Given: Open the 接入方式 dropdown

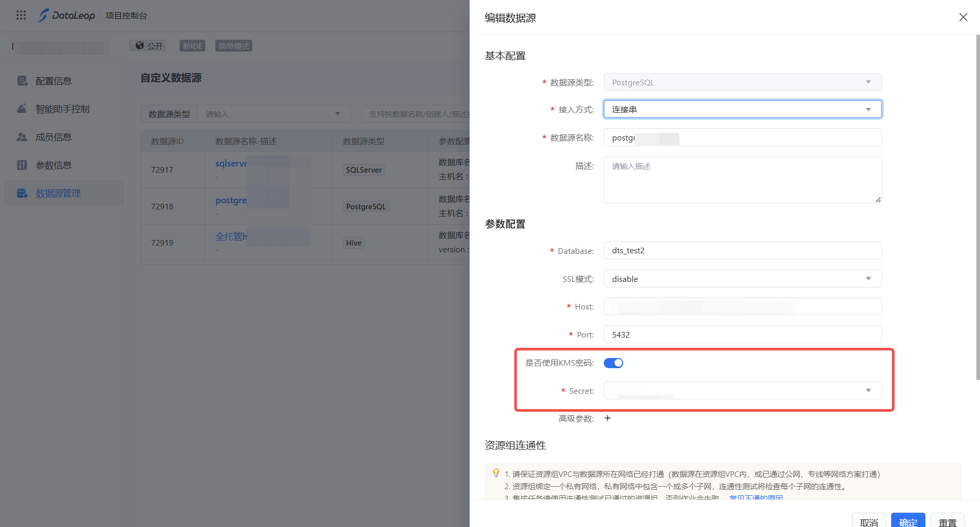Looking at the screenshot, I should (x=743, y=109).
